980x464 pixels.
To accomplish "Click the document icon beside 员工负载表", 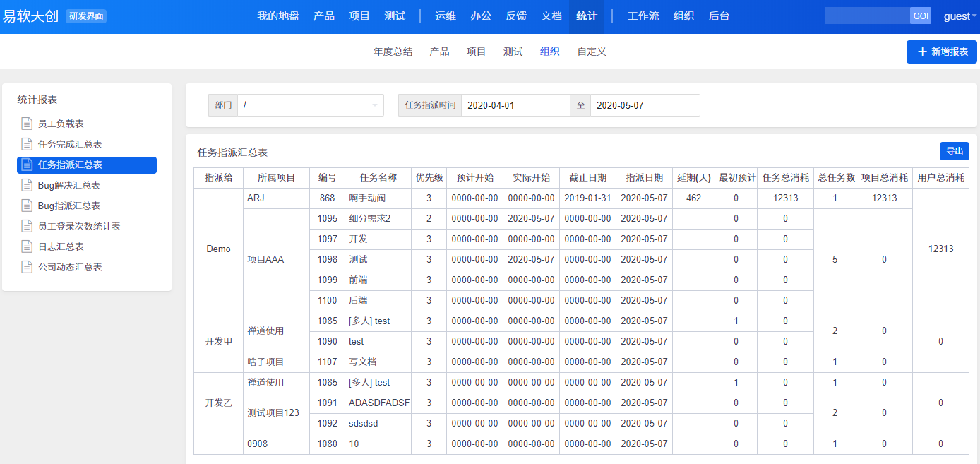I will coord(27,124).
